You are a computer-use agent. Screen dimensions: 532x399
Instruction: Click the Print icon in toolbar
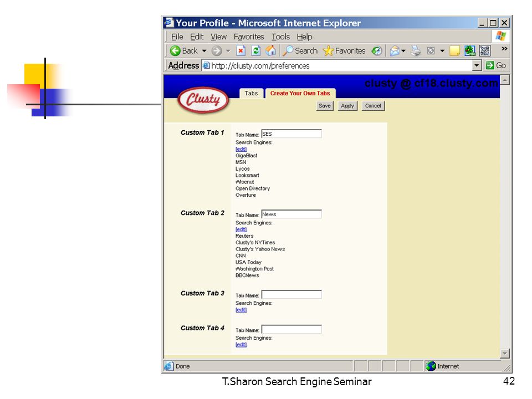tap(416, 51)
